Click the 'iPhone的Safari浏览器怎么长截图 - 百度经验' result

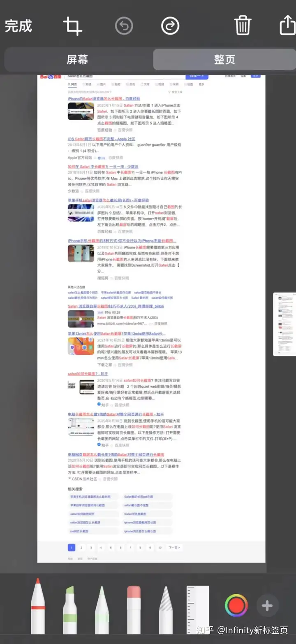(x=104, y=99)
